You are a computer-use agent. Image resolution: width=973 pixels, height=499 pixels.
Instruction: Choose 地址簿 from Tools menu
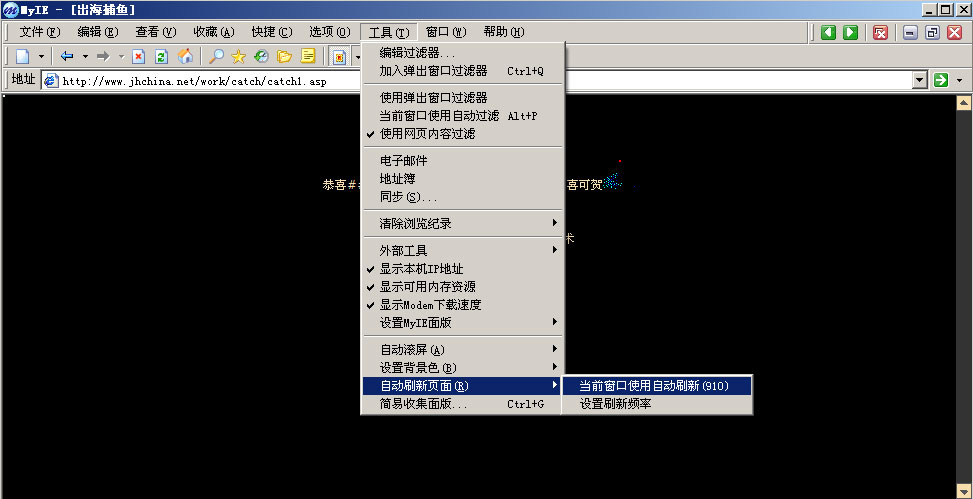[462, 179]
